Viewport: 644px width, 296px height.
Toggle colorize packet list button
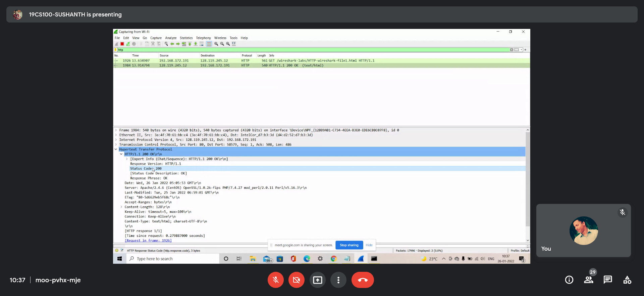pos(209,44)
